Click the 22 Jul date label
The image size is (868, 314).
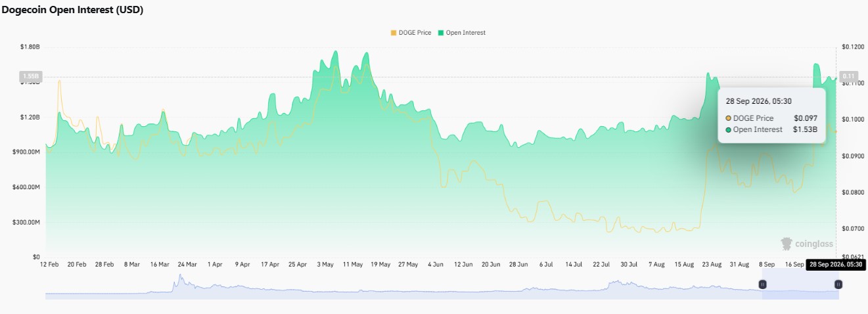coord(602,264)
